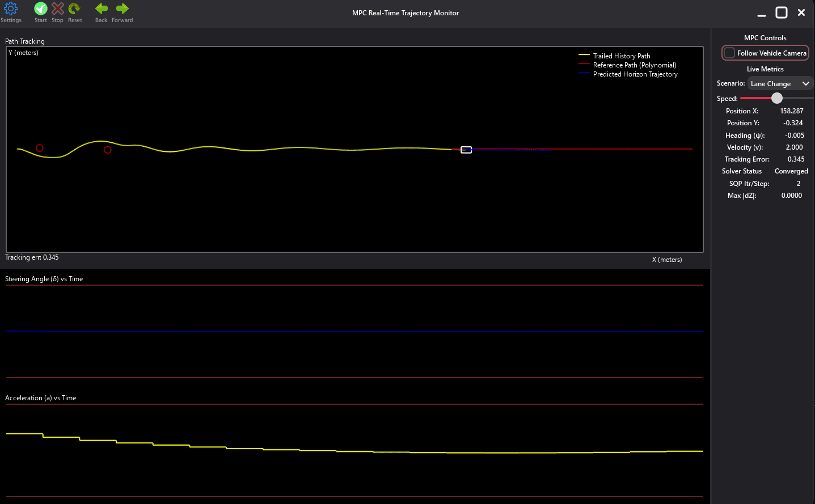
Task: Click the Steering Angle vs Time chart title
Action: point(44,279)
